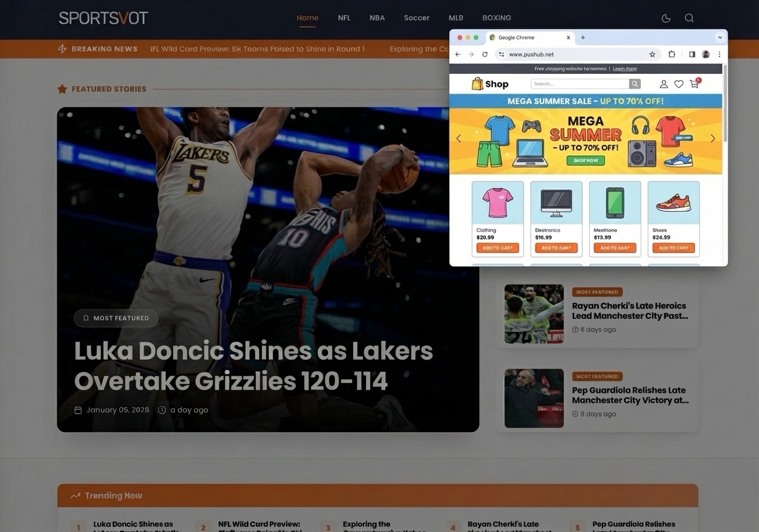Image resolution: width=759 pixels, height=532 pixels.
Task: Open the three-dot browser menu
Action: tap(719, 54)
